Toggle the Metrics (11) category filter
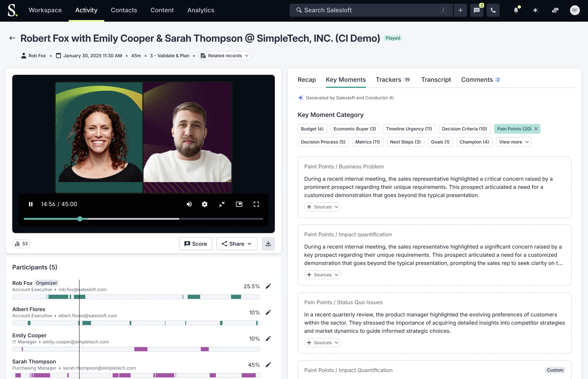Viewport: 588px width, 379px height. pyautogui.click(x=367, y=142)
